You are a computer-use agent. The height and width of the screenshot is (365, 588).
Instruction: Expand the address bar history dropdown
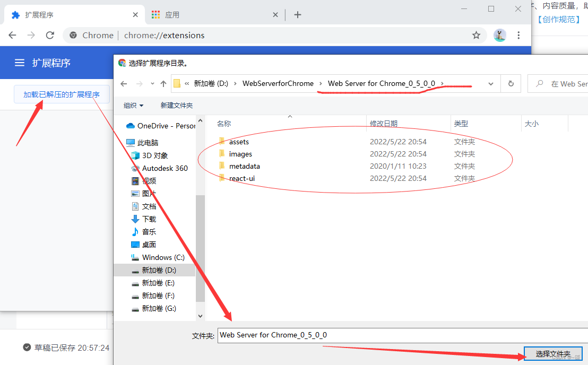pyautogui.click(x=490, y=84)
